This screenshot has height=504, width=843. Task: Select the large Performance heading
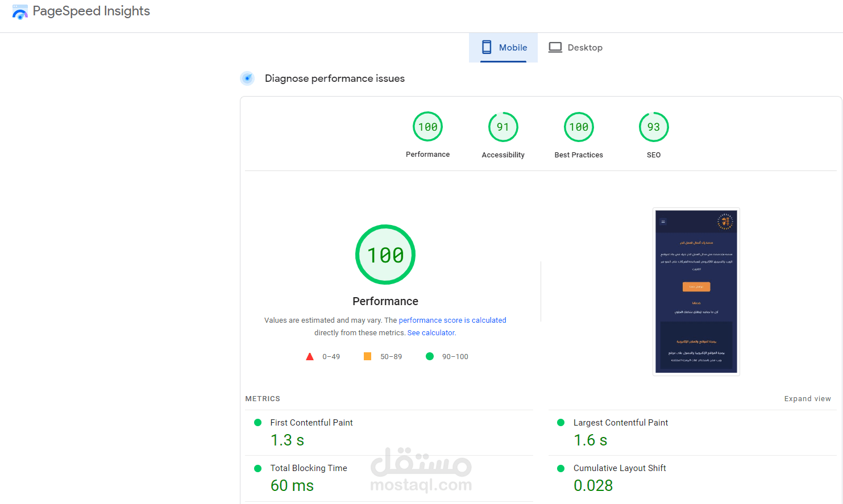pos(385,301)
